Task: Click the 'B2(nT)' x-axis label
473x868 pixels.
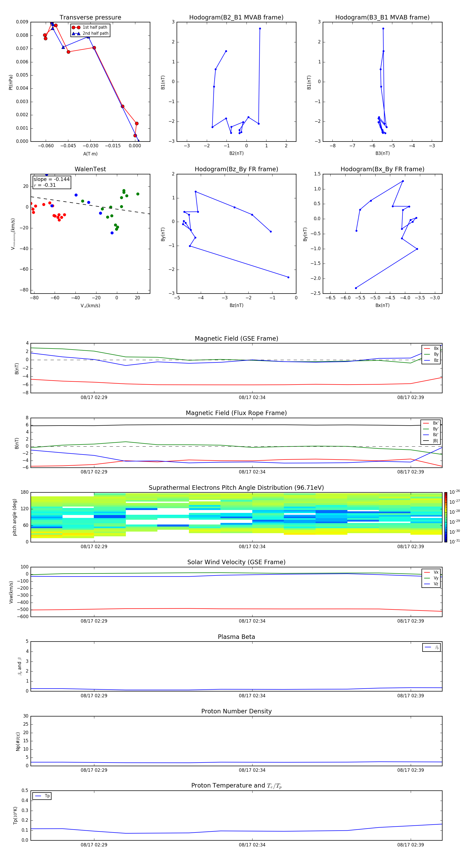Action: [236, 153]
